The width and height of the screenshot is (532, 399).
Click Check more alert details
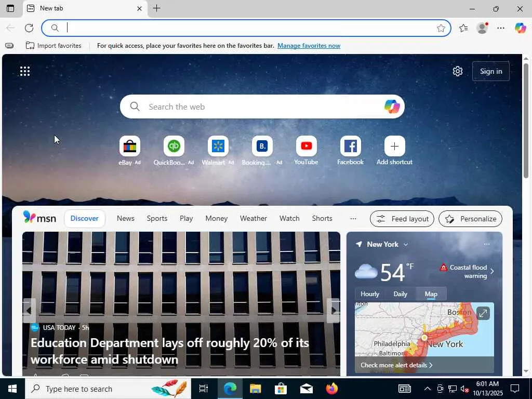(396, 365)
